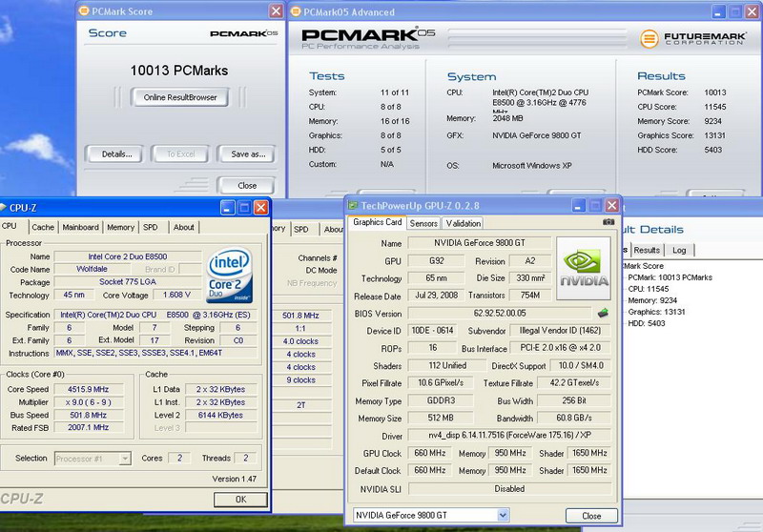Switch to the Mainboard tab in CPU-Z
The height and width of the screenshot is (532, 763).
pyautogui.click(x=80, y=227)
